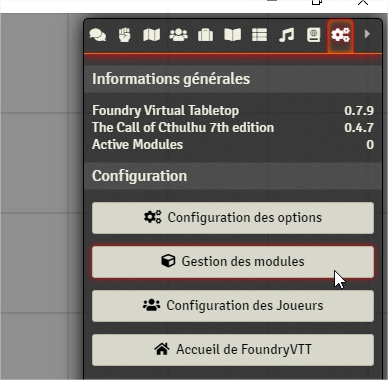Viewport: 388px width, 380px height.
Task: Collapse the sidebar with the arrow
Action: point(367,34)
